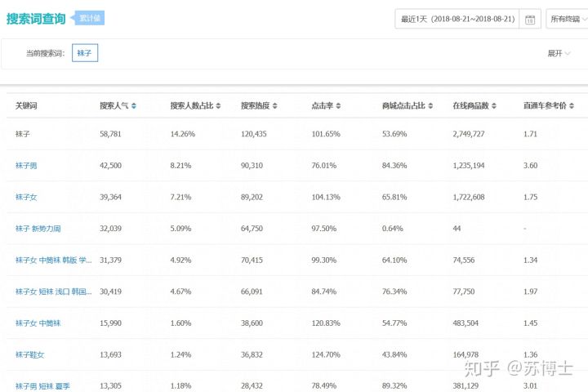The height and width of the screenshot is (392, 588).
Task: Select the 袜子 current search word tag
Action: pos(85,53)
